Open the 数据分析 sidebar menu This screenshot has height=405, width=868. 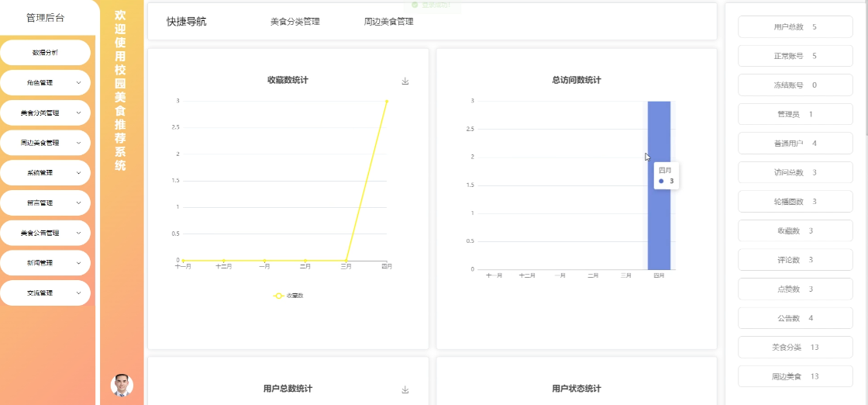tap(46, 53)
